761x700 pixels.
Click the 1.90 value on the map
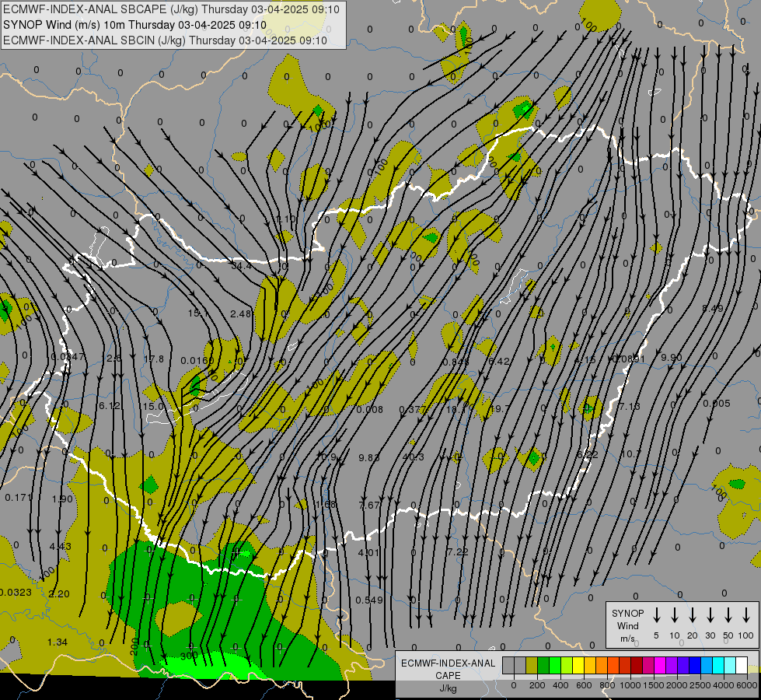[x=62, y=499]
